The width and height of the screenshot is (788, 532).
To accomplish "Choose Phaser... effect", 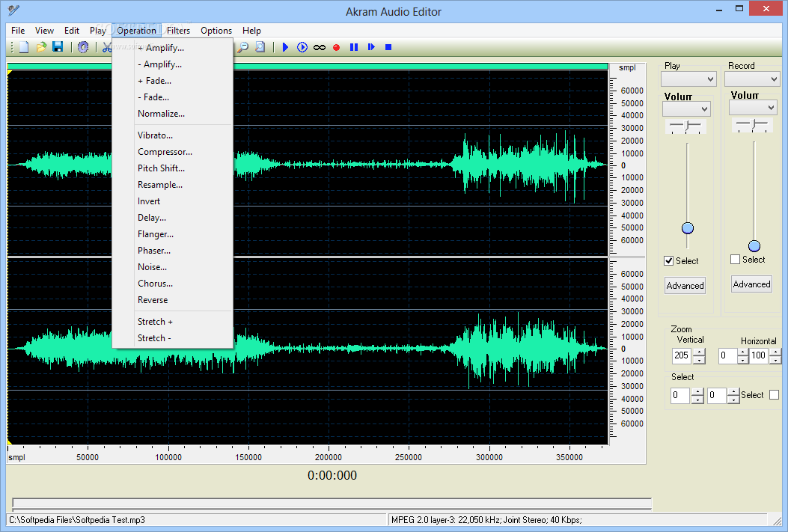I will pos(172,251).
